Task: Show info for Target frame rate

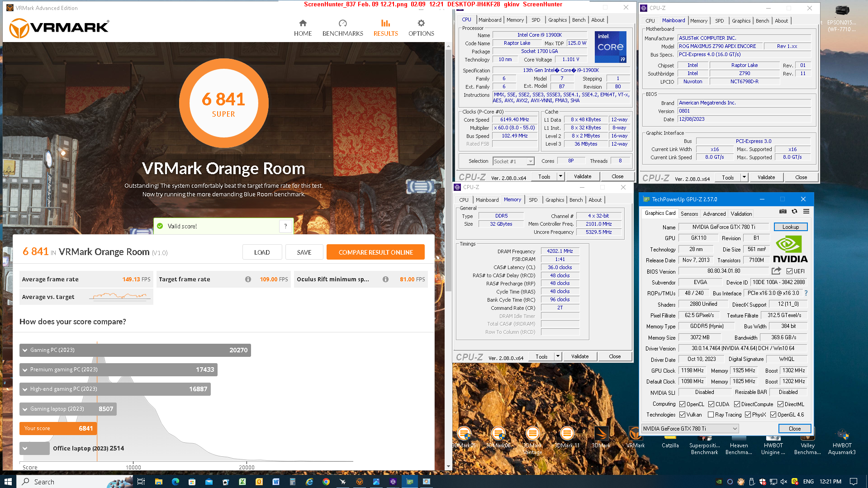Action: tap(248, 280)
